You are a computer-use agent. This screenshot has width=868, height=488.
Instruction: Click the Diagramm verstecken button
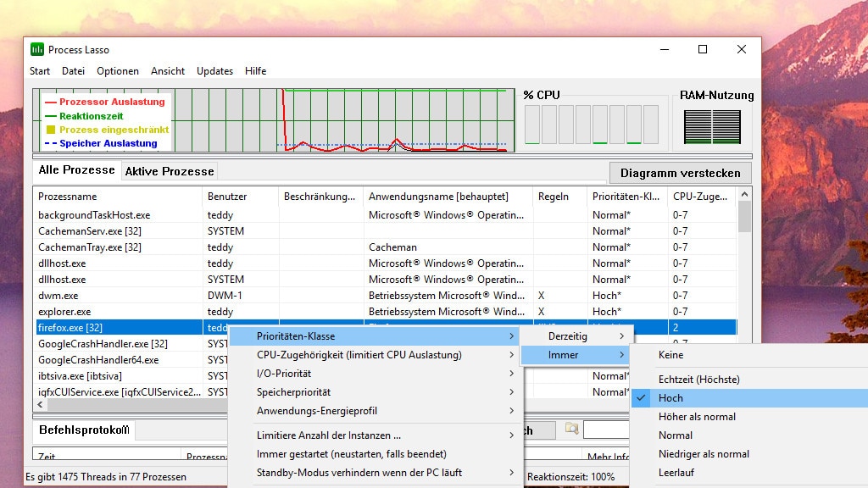coord(681,173)
